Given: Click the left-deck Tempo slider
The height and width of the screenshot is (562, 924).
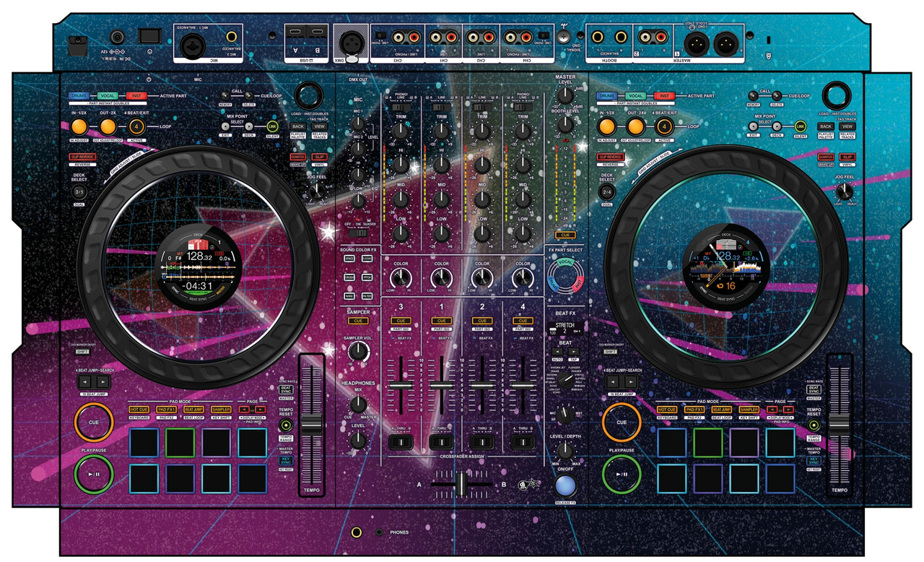Looking at the screenshot, I should (x=312, y=425).
